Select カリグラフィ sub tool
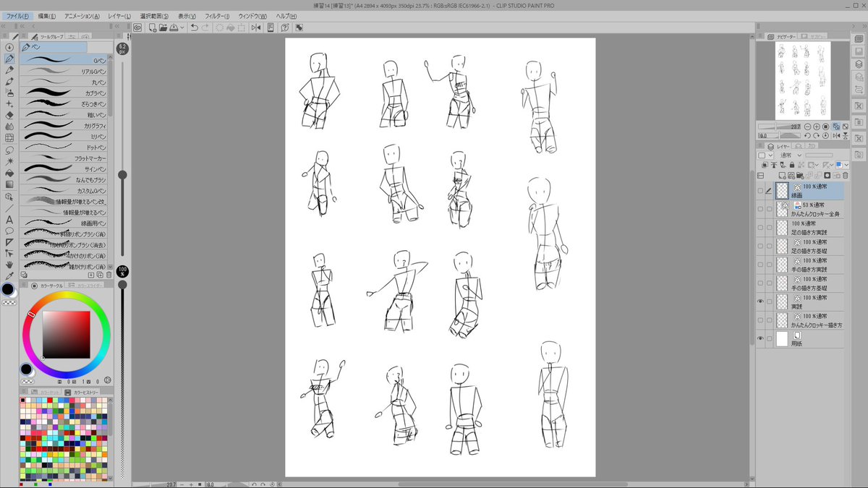This screenshot has height=488, width=868. pyautogui.click(x=65, y=126)
